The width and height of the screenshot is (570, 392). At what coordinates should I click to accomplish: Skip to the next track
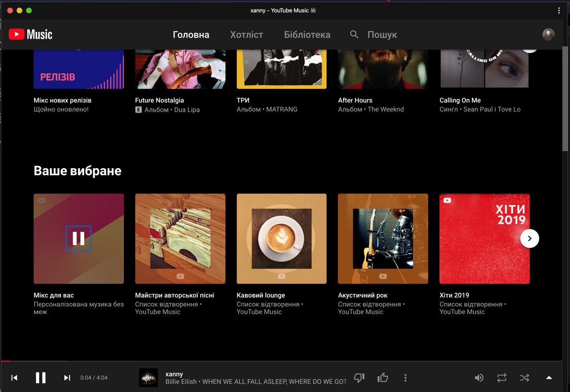click(67, 378)
